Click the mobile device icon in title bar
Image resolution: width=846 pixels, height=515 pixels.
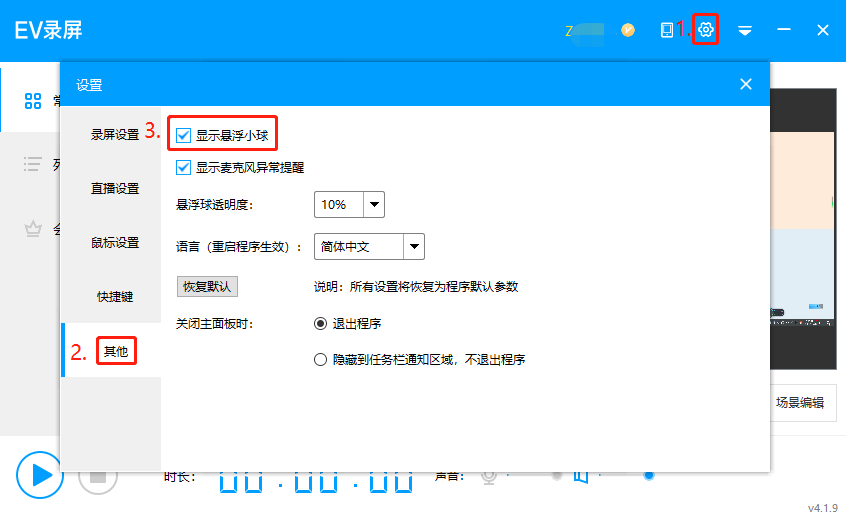pos(667,30)
